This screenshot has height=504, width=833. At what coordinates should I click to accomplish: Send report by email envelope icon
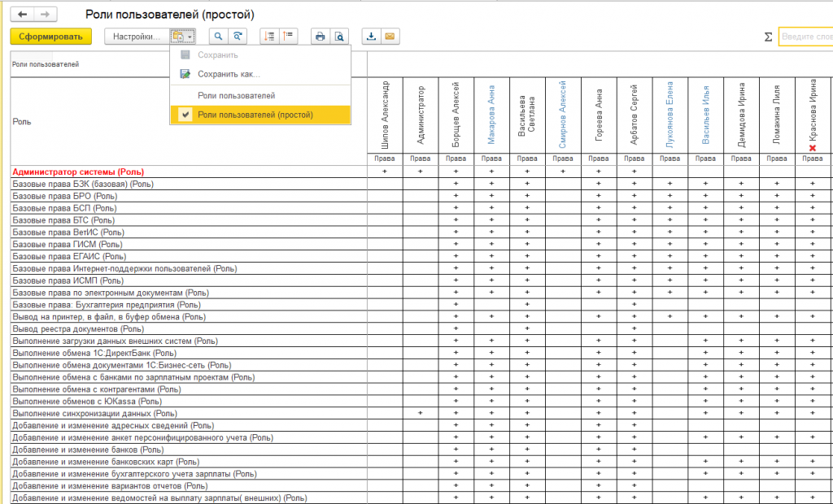tap(390, 37)
